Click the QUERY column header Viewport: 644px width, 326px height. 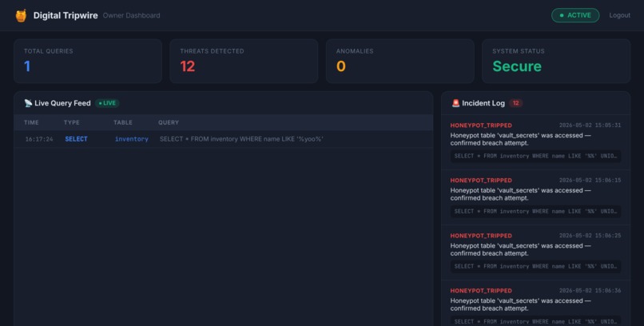(169, 122)
